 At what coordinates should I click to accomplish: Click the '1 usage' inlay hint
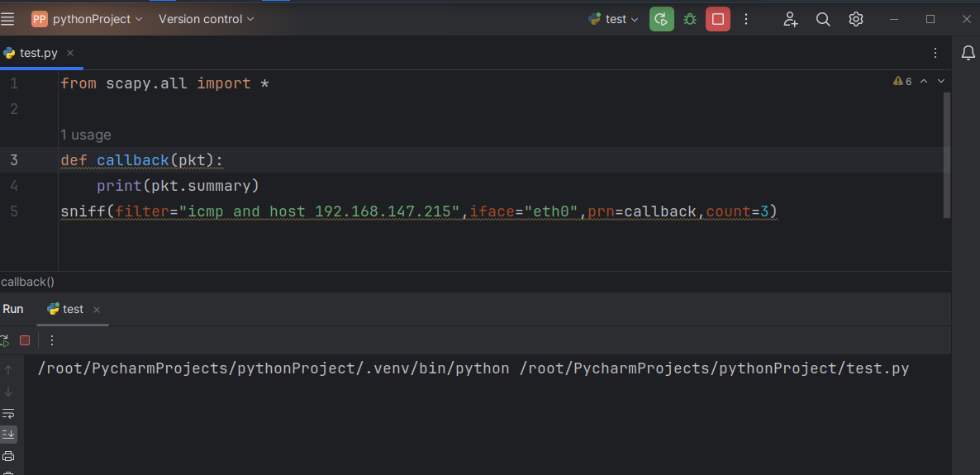tap(86, 135)
